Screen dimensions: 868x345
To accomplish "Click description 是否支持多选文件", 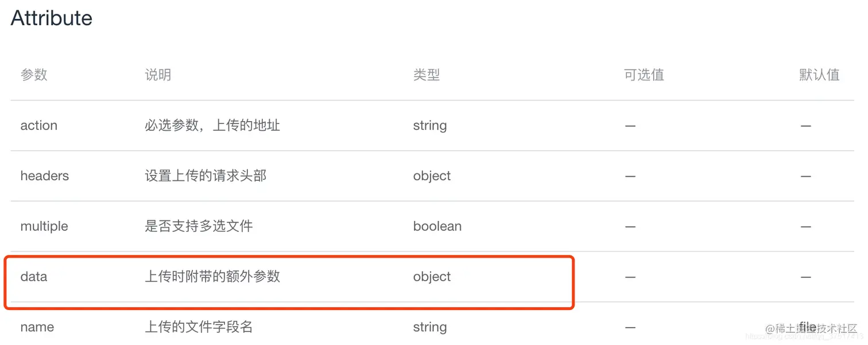I will (199, 226).
